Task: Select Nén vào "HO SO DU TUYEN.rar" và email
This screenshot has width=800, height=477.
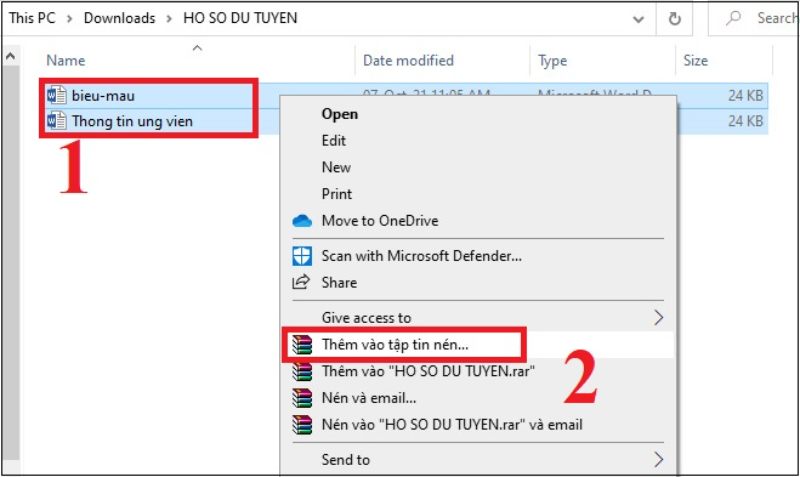Action: click(452, 424)
